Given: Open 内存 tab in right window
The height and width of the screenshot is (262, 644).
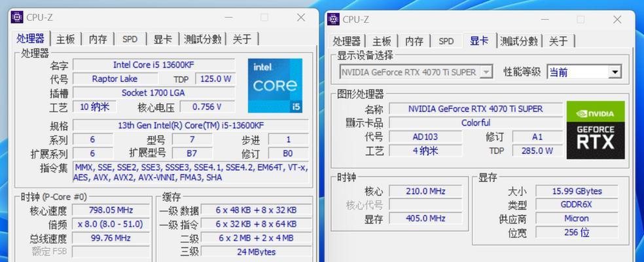Looking at the screenshot, I should tap(414, 41).
